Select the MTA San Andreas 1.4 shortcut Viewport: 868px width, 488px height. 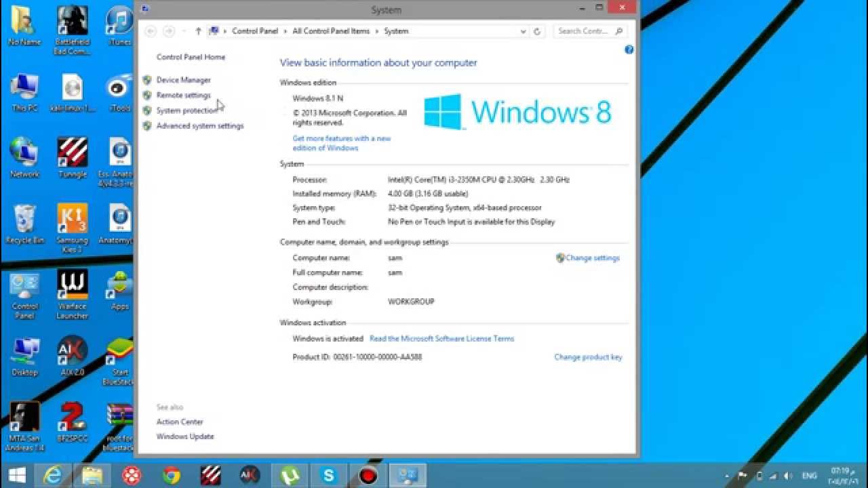pyautogui.click(x=24, y=427)
